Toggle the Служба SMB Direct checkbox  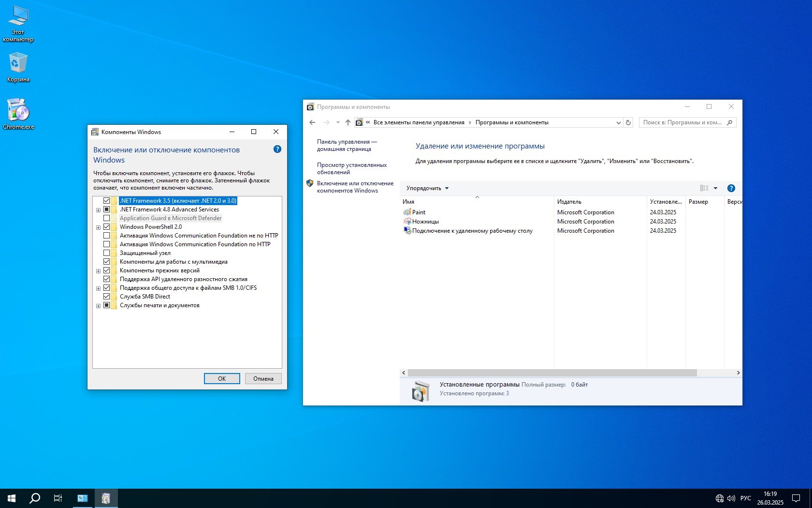coord(107,297)
